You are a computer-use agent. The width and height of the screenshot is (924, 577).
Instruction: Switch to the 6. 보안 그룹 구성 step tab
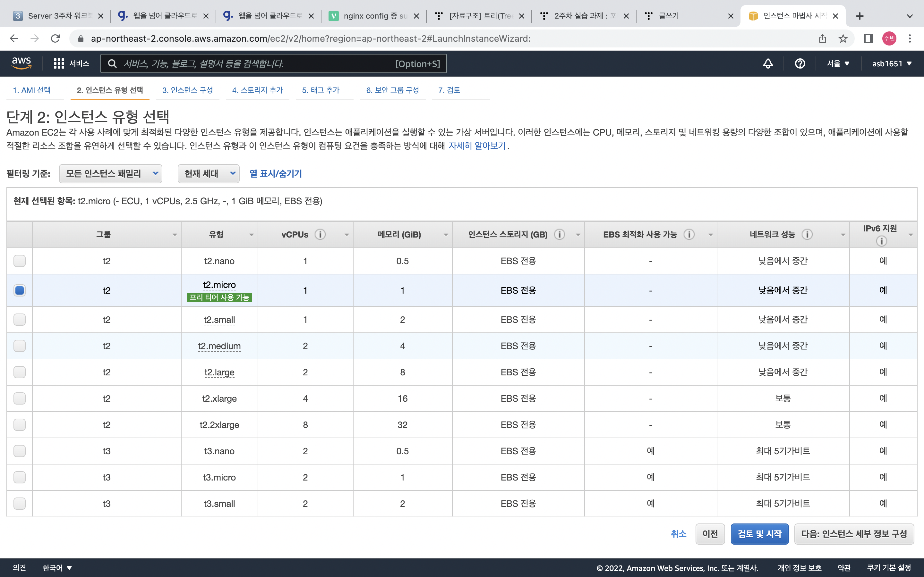point(392,90)
